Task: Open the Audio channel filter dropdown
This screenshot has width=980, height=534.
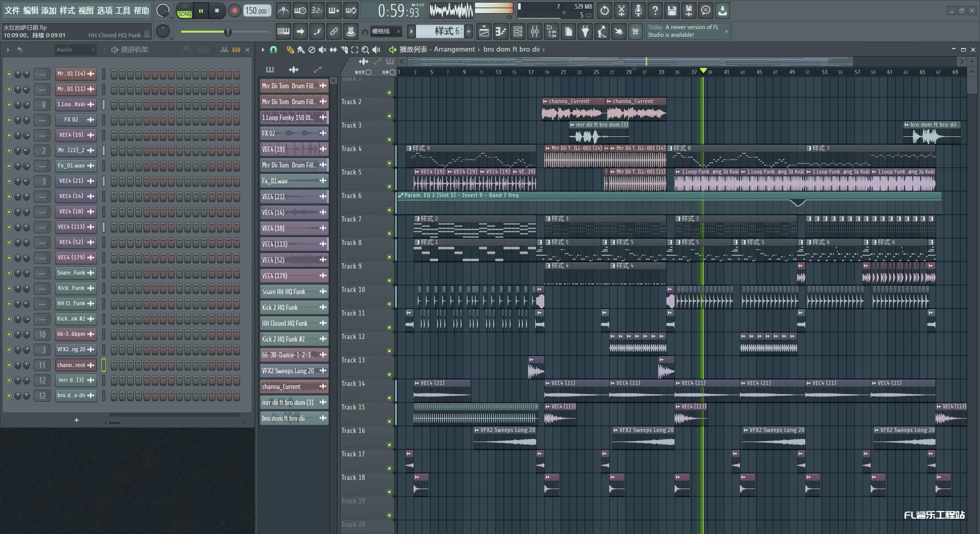Action: (76, 50)
